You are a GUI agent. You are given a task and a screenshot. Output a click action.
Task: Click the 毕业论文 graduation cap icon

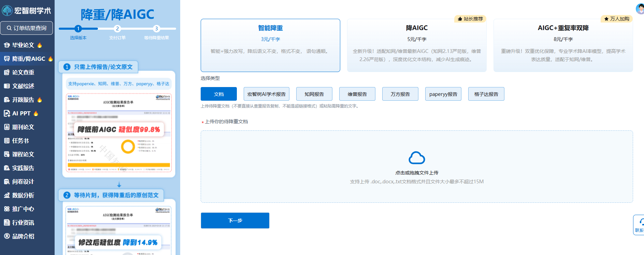click(7, 45)
